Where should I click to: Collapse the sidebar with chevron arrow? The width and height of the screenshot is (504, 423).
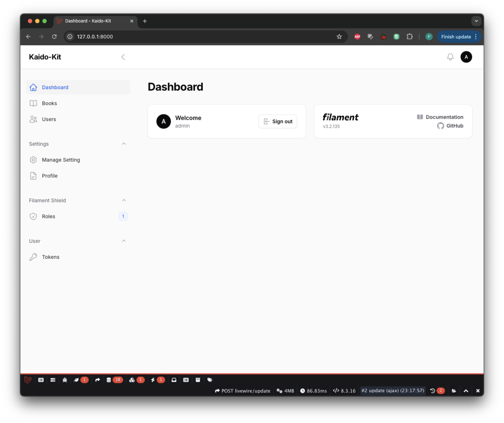coord(123,57)
